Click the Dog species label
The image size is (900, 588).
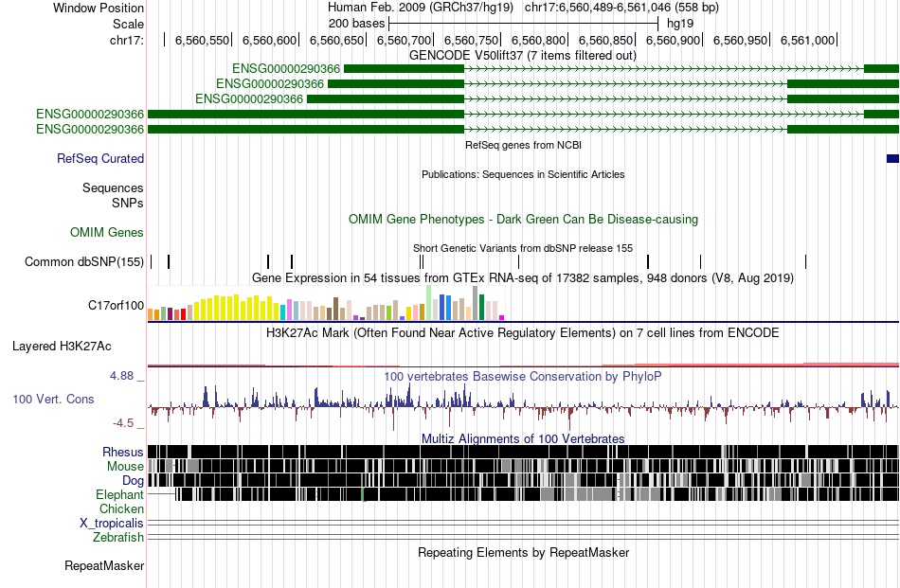[133, 481]
